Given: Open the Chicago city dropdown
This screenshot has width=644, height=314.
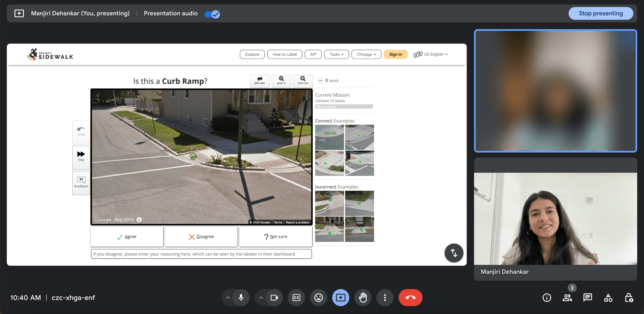Looking at the screenshot, I should (x=366, y=54).
